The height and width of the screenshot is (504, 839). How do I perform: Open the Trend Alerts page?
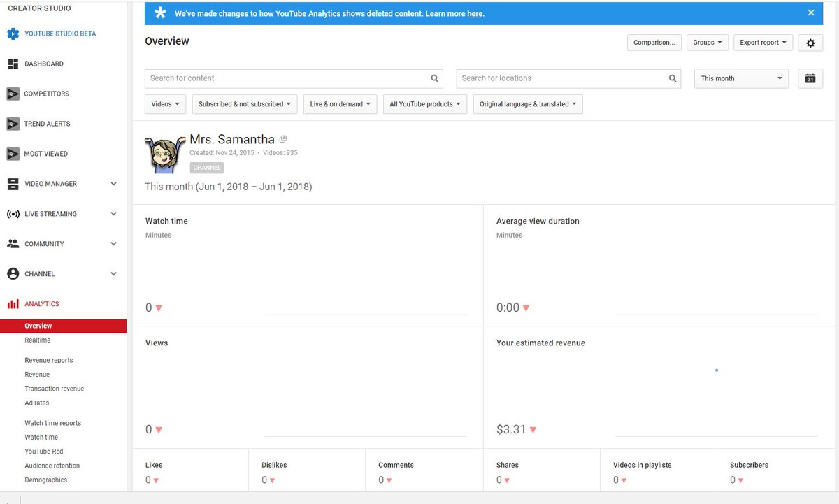pos(48,124)
